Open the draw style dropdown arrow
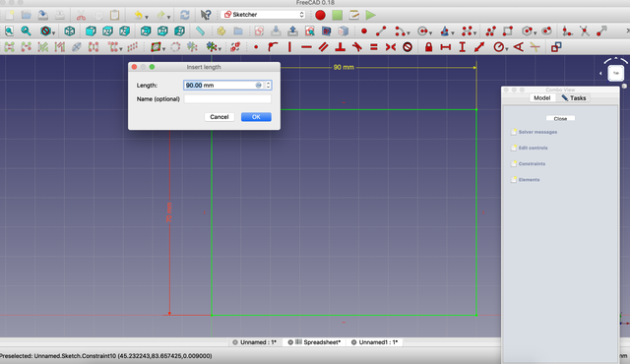The image size is (630, 364). point(53,33)
